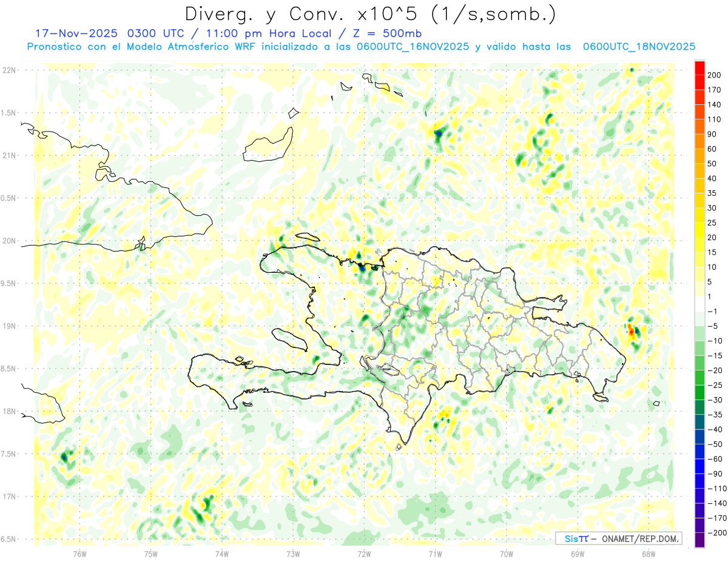Click the '71W' longitude label

435,554
